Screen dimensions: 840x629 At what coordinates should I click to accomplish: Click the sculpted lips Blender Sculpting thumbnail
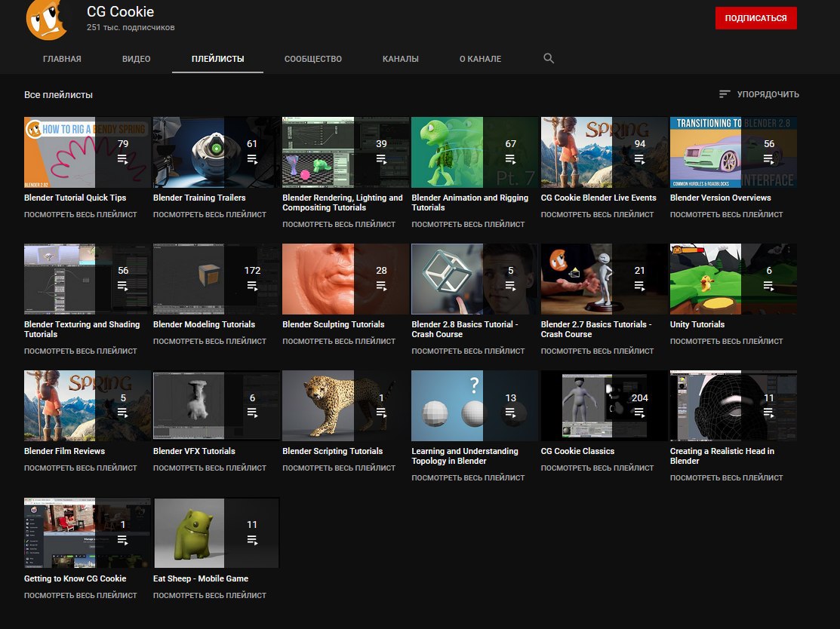[x=346, y=279]
